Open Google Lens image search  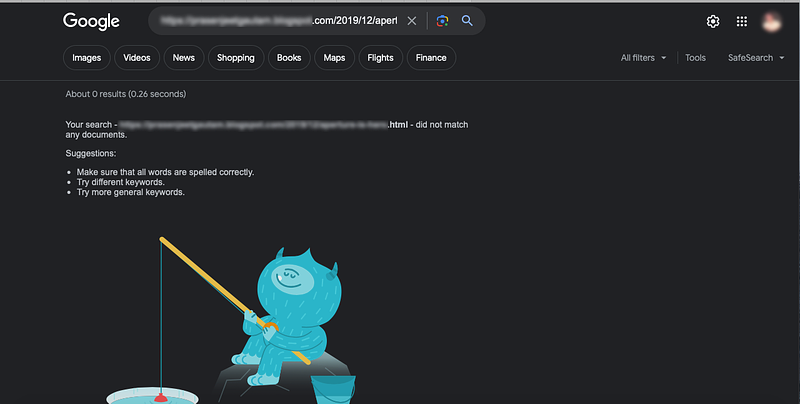(x=442, y=21)
